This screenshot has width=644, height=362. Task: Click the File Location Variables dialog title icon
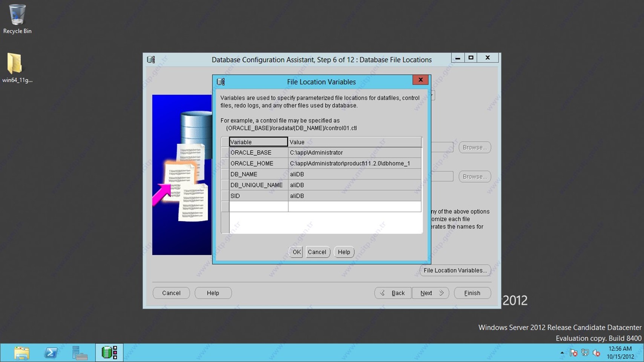pos(221,81)
